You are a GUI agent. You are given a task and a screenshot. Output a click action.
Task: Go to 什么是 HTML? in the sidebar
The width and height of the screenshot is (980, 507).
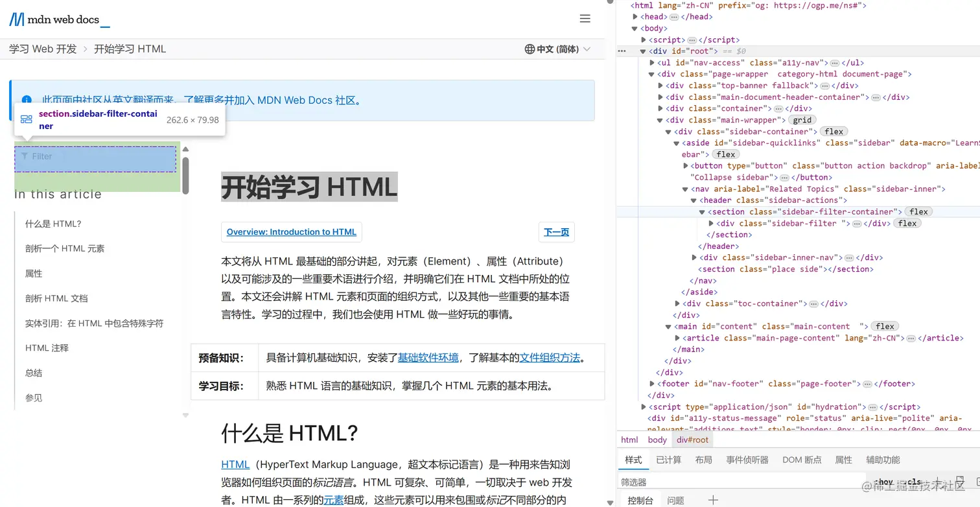coord(53,224)
